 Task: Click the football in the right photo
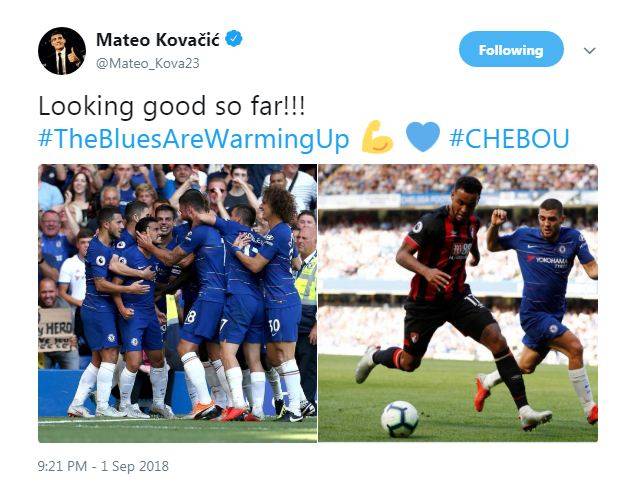pyautogui.click(x=399, y=419)
